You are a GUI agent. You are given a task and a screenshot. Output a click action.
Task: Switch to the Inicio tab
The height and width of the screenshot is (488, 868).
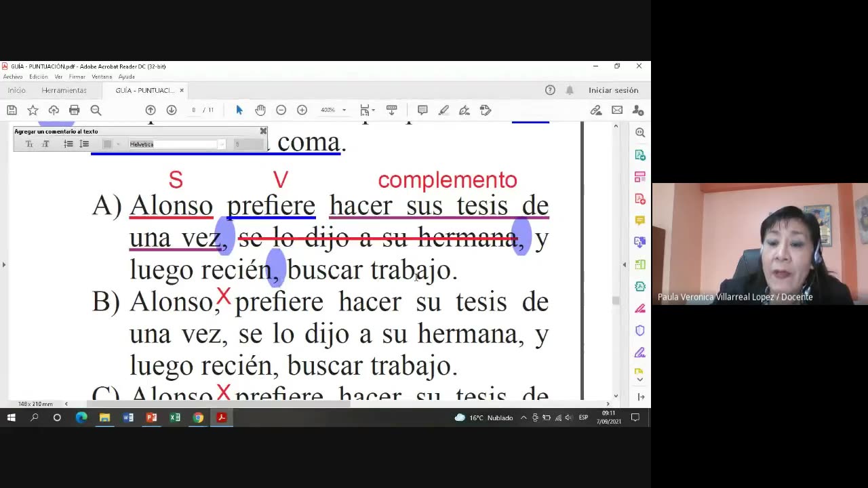16,90
